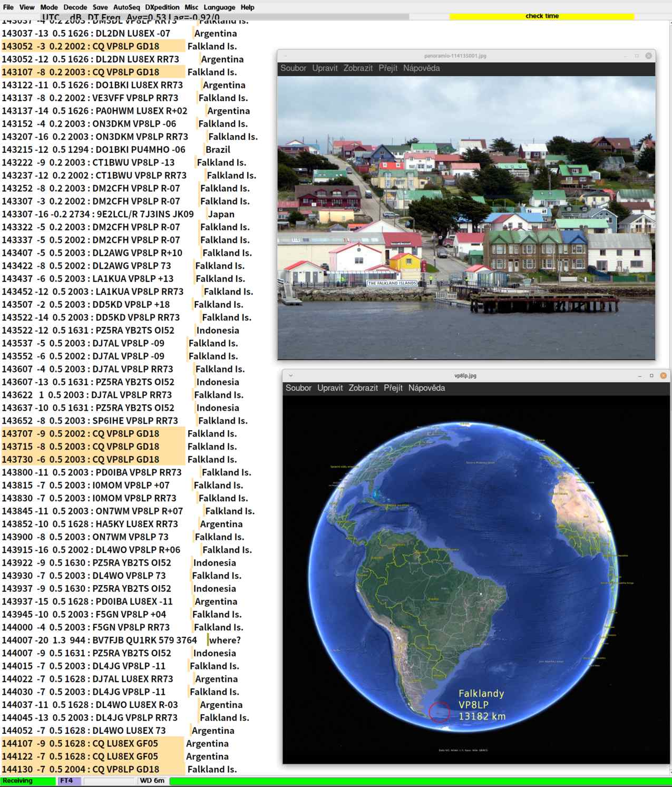Open the Language menu

pos(219,7)
